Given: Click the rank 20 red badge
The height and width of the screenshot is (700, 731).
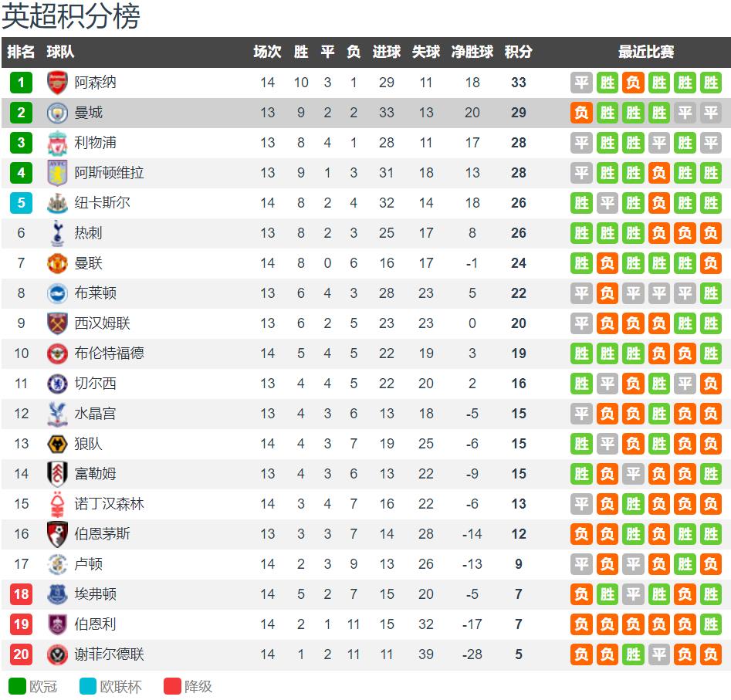Looking at the screenshot, I should [21, 654].
